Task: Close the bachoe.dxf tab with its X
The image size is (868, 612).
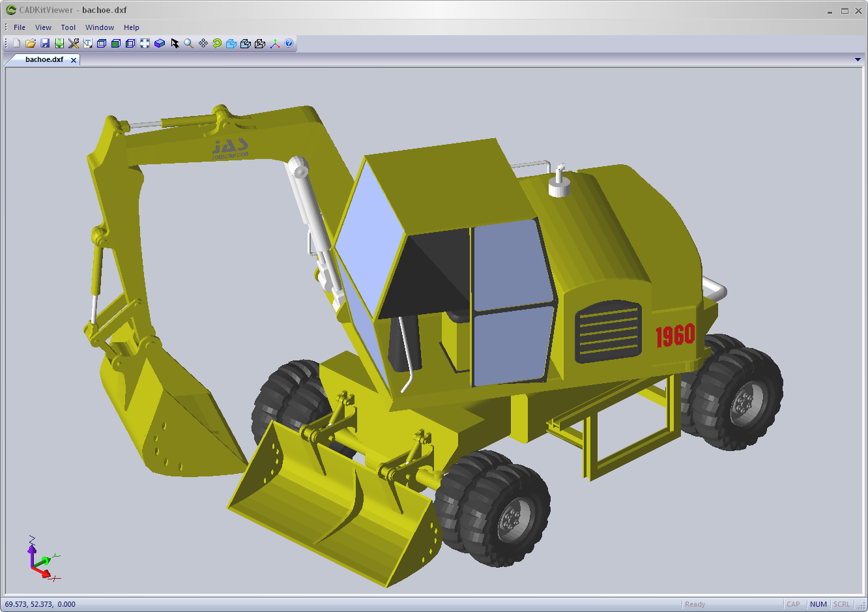Action: [74, 59]
